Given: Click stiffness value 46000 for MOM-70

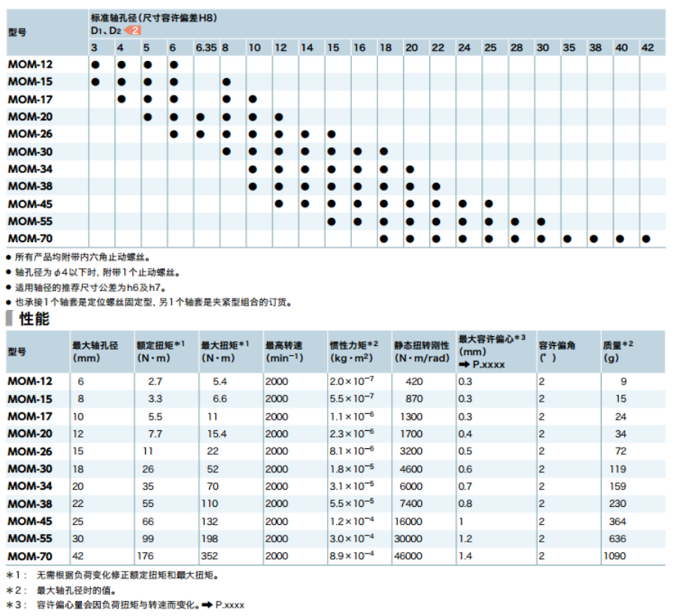Looking at the screenshot, I should [408, 556].
